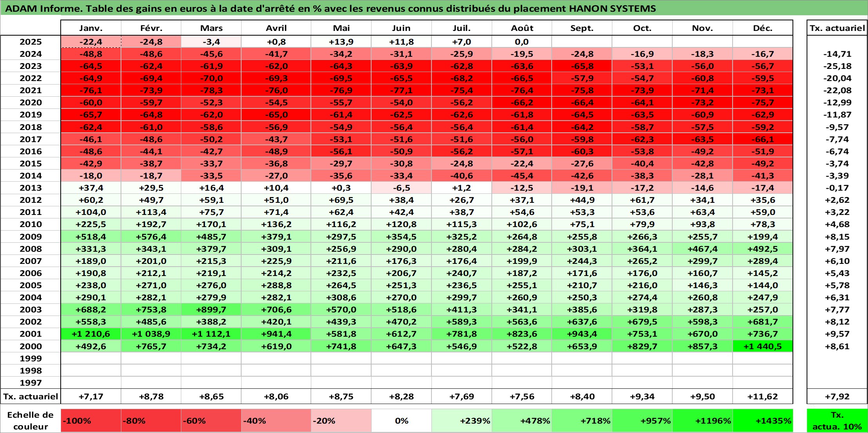Click the -80% color scale cell

[151, 421]
